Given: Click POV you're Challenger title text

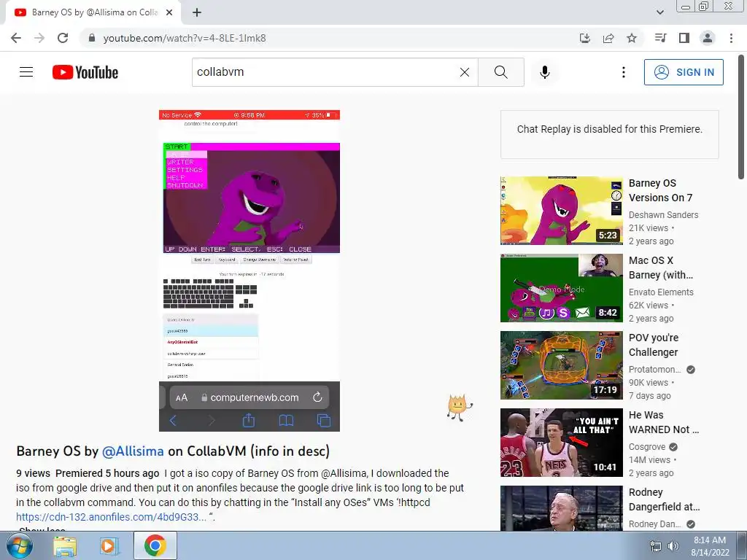Looking at the screenshot, I should pos(653,345).
